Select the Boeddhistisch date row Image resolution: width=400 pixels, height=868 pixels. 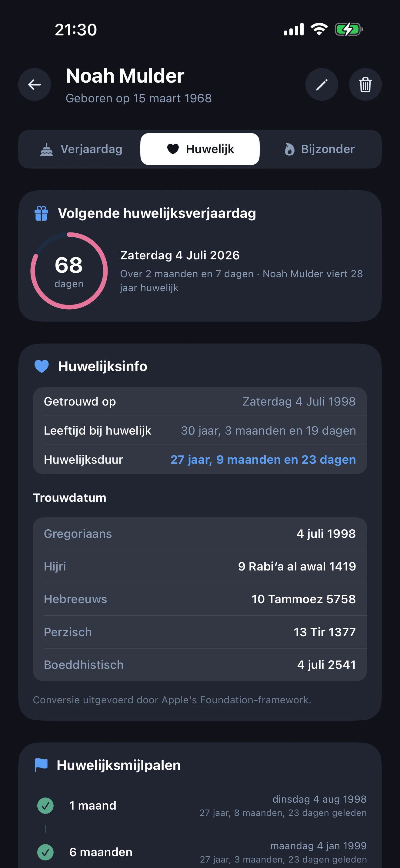point(200,665)
